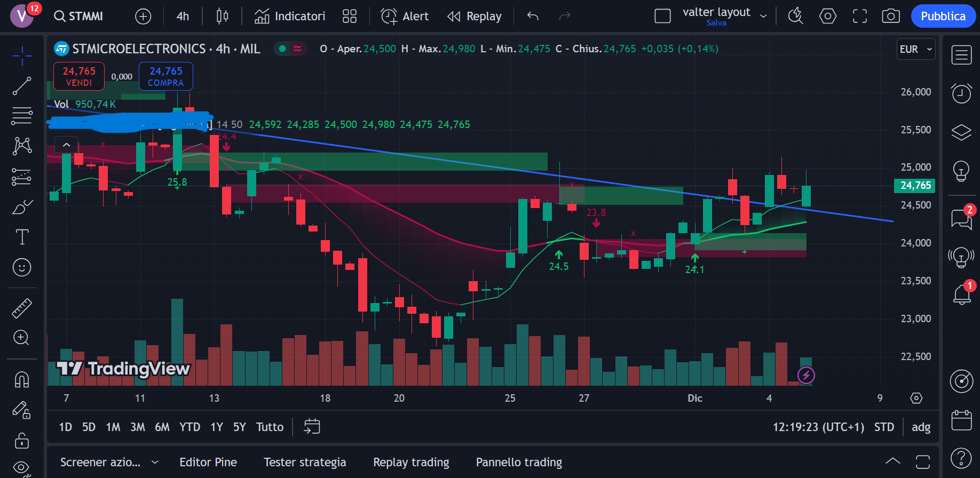
Task: Open quick search lightning icon
Action: point(795,16)
